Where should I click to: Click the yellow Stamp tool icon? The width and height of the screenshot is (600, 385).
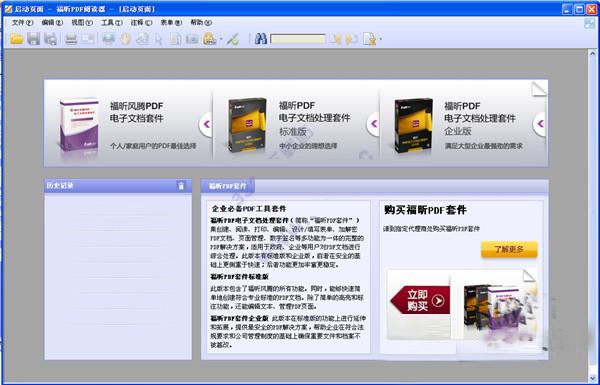tap(209, 39)
